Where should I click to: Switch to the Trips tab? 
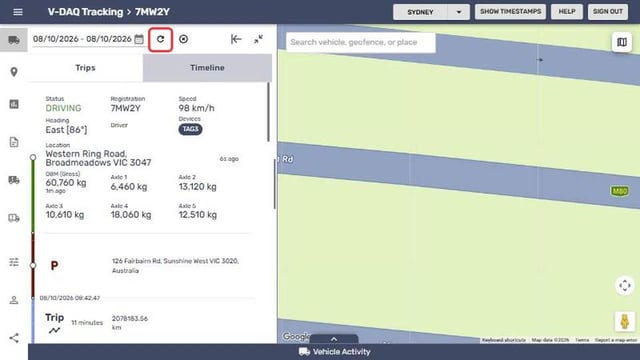pyautogui.click(x=85, y=68)
